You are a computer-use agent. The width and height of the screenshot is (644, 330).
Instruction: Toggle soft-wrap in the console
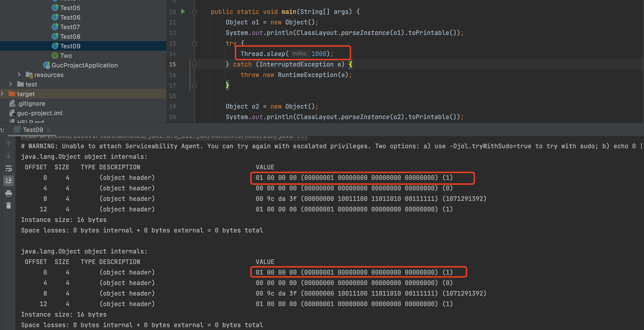point(9,168)
